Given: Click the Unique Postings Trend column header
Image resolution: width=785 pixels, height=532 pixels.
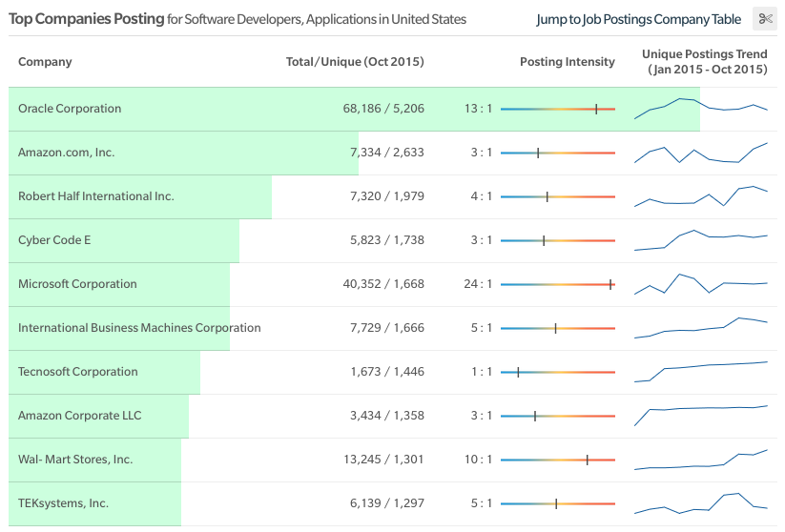Looking at the screenshot, I should [705, 62].
